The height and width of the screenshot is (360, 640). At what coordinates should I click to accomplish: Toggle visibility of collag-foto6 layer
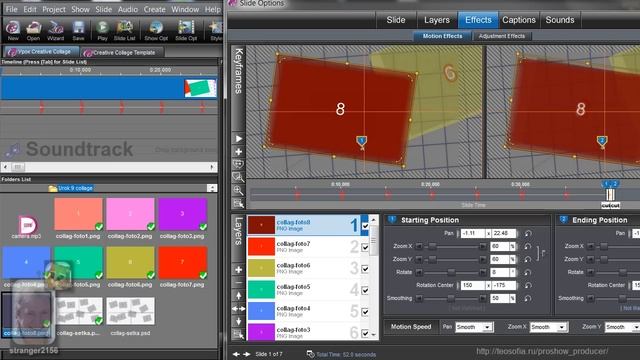pyautogui.click(x=365, y=269)
